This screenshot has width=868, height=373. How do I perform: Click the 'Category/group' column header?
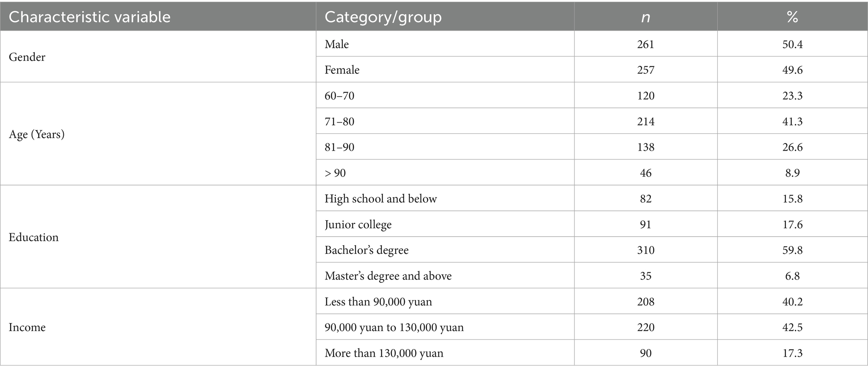coord(383,17)
